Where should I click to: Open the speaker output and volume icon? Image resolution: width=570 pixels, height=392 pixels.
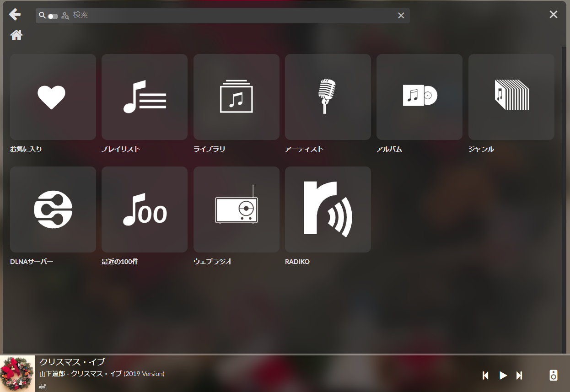pos(554,375)
